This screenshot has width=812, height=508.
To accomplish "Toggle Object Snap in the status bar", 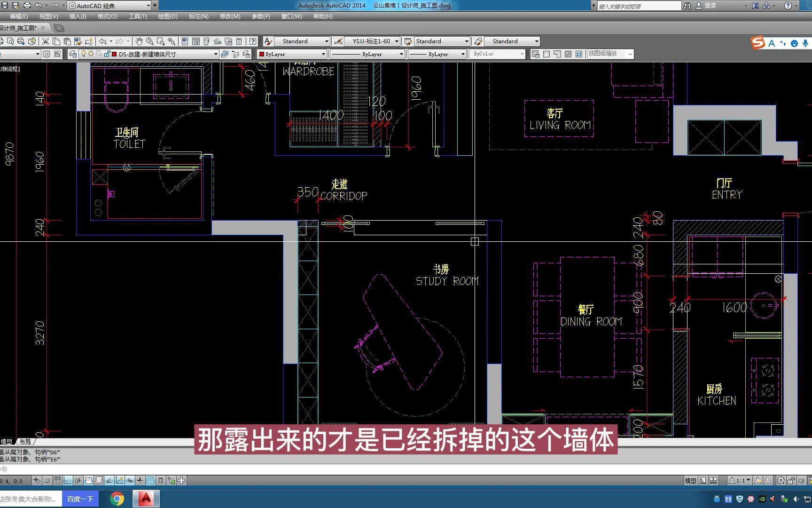I will (88, 480).
